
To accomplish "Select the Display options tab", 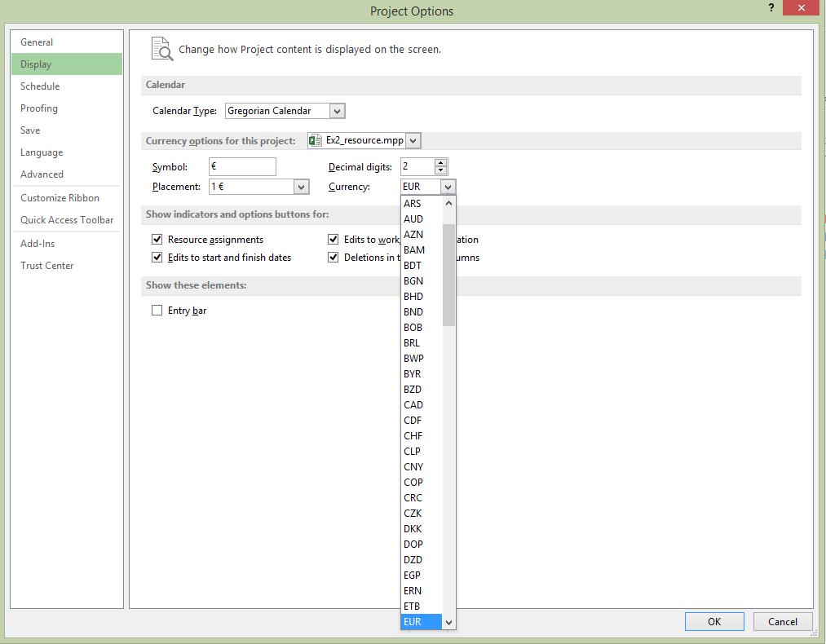I will pyautogui.click(x=67, y=64).
